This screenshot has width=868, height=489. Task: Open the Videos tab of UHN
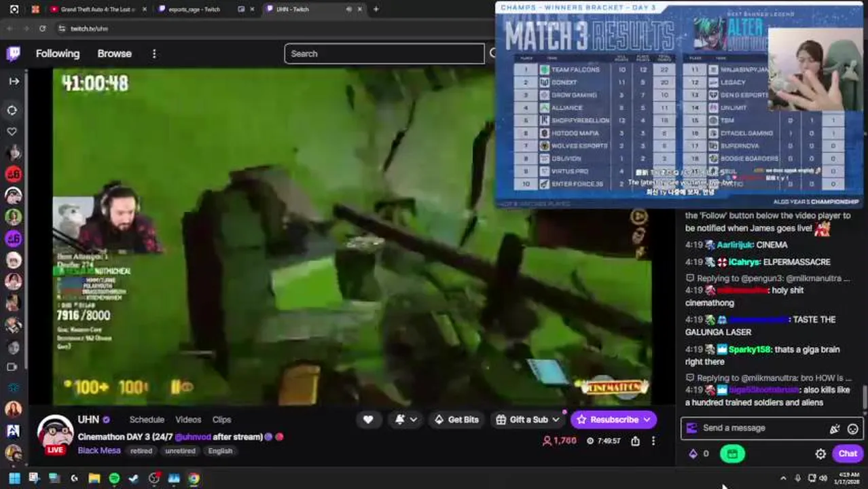tap(188, 420)
